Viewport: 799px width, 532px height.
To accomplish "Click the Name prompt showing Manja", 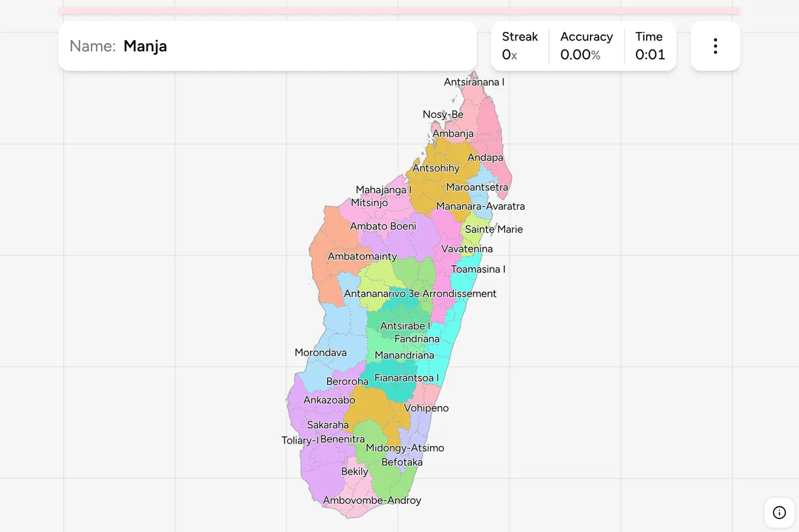I will [x=268, y=46].
